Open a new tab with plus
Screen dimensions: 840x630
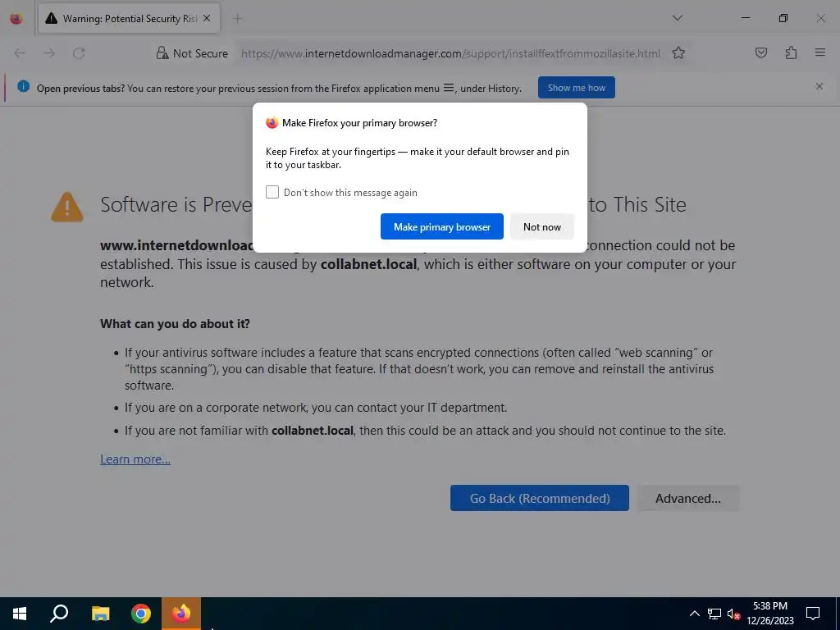point(237,19)
